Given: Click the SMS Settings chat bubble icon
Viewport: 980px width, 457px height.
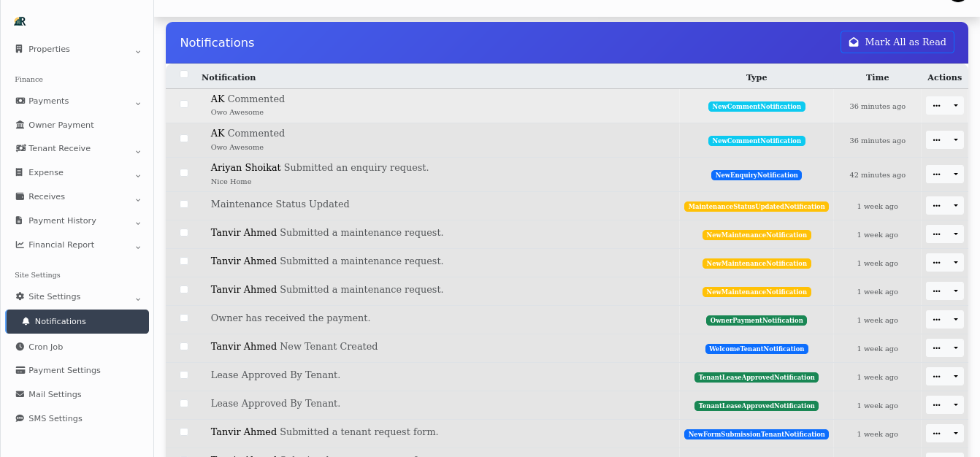Looking at the screenshot, I should (x=20, y=418).
